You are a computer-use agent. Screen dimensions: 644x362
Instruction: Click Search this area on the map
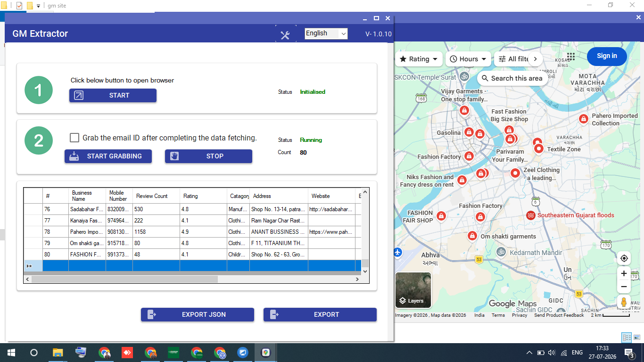[x=512, y=78]
